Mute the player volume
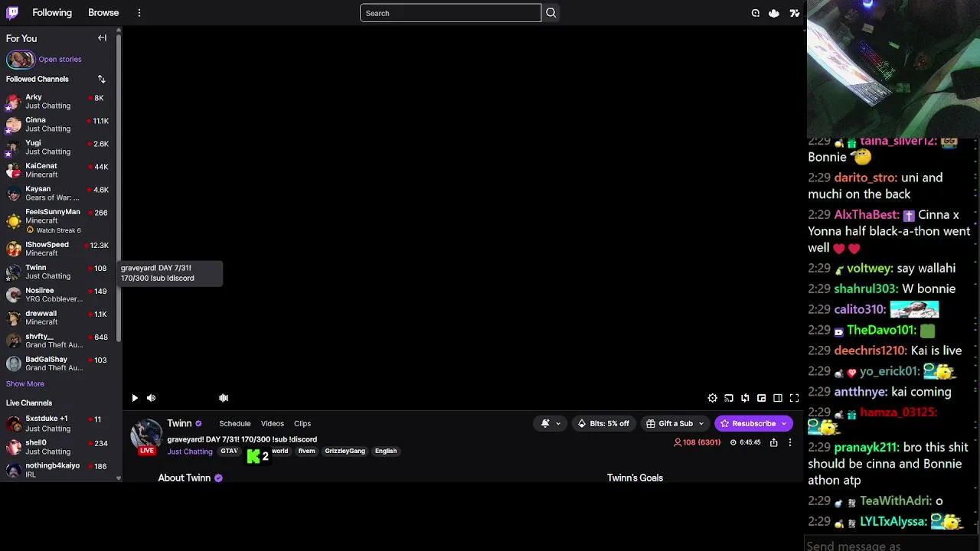The height and width of the screenshot is (551, 980). [151, 398]
